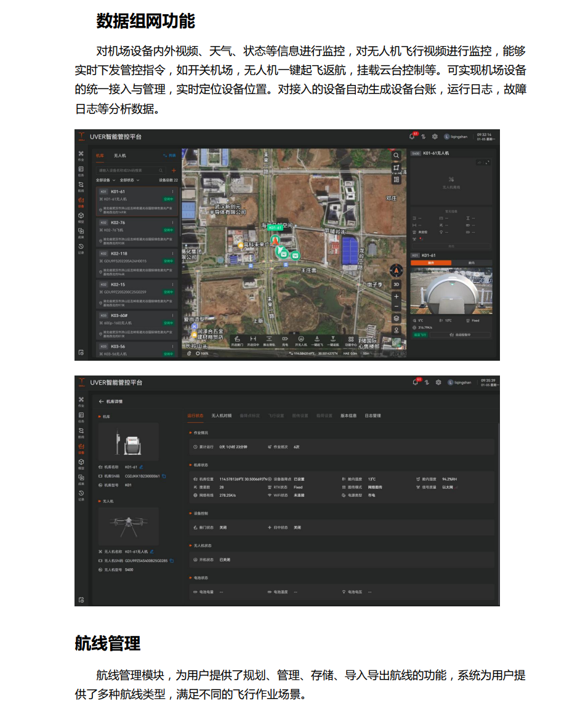The image size is (588, 711).
Task: Click the back arrow next to 机库详情
Action: [x=101, y=401]
